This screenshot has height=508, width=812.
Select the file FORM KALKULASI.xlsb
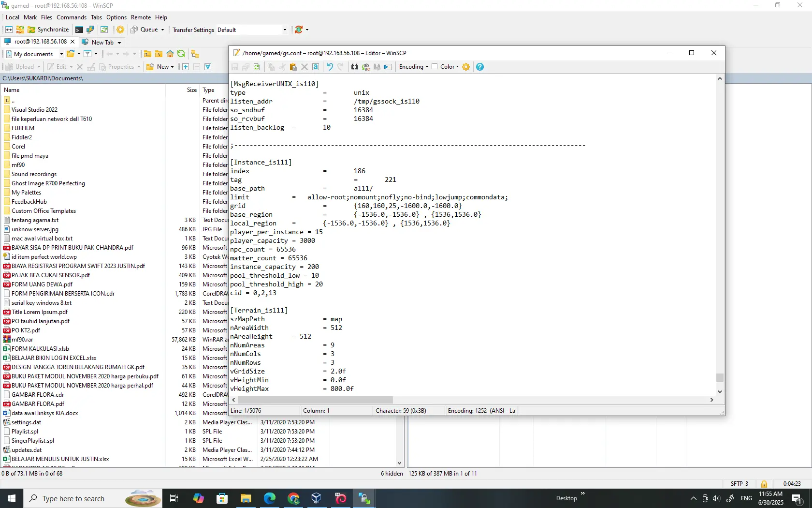[40, 349]
